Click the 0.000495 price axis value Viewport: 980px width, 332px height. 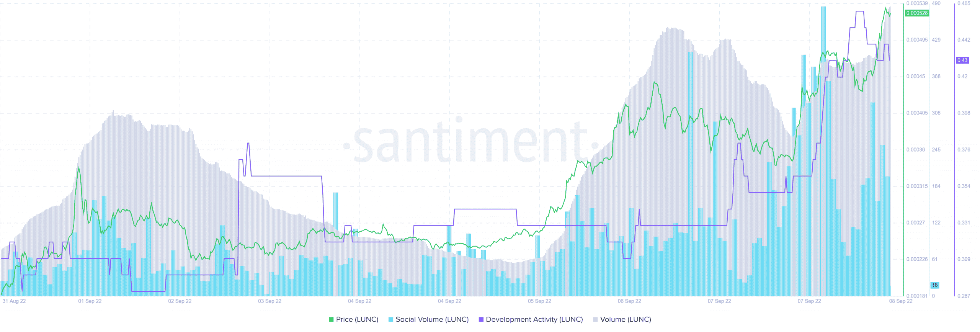(x=917, y=40)
